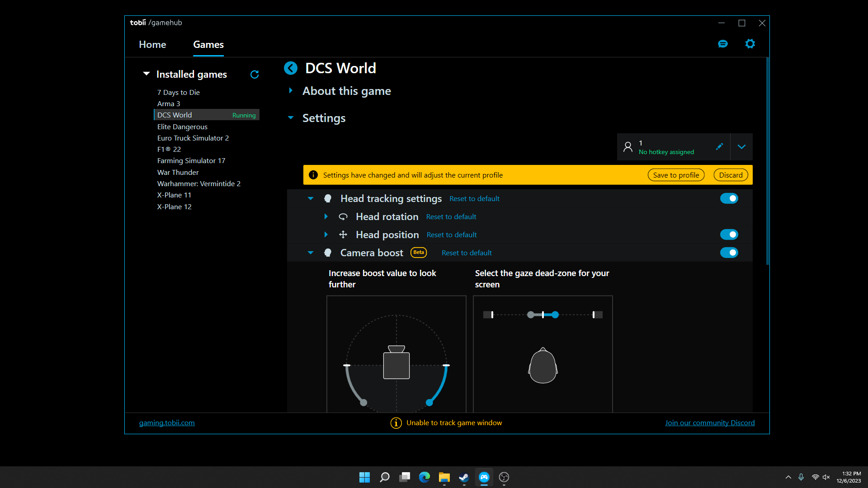
Task: Open the feedback chat icon
Action: (x=723, y=44)
